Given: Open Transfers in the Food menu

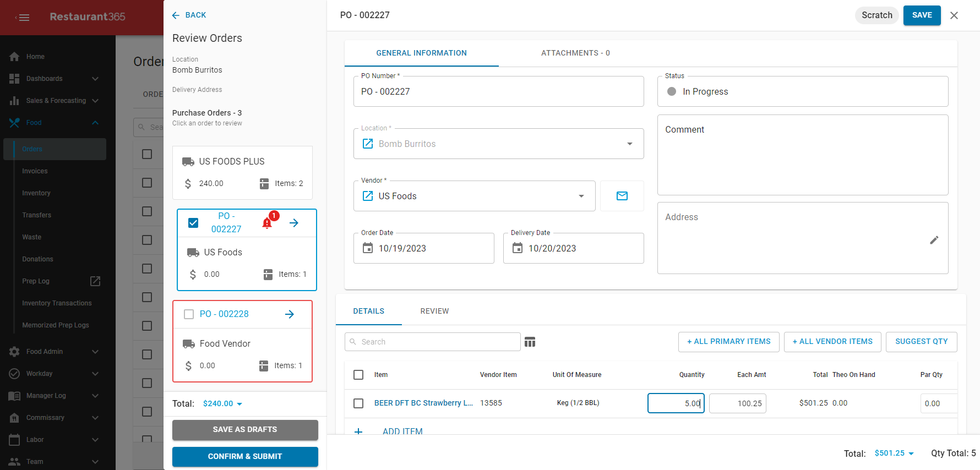Looking at the screenshot, I should tap(36, 215).
